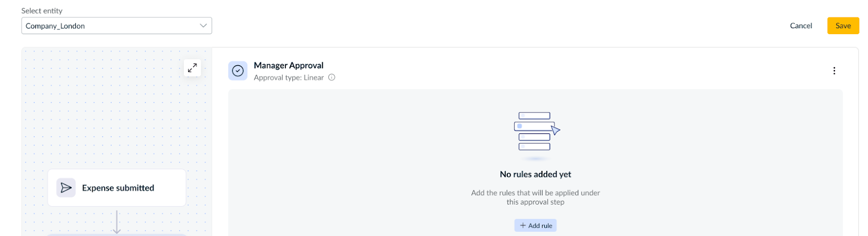Click the empty rules list illustration
868x236 pixels.
point(536,132)
